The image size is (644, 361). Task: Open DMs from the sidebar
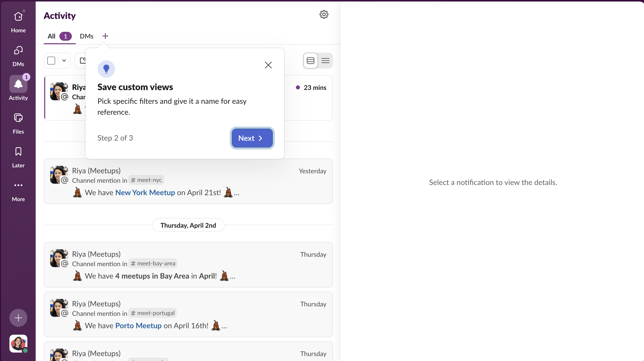pos(18,51)
